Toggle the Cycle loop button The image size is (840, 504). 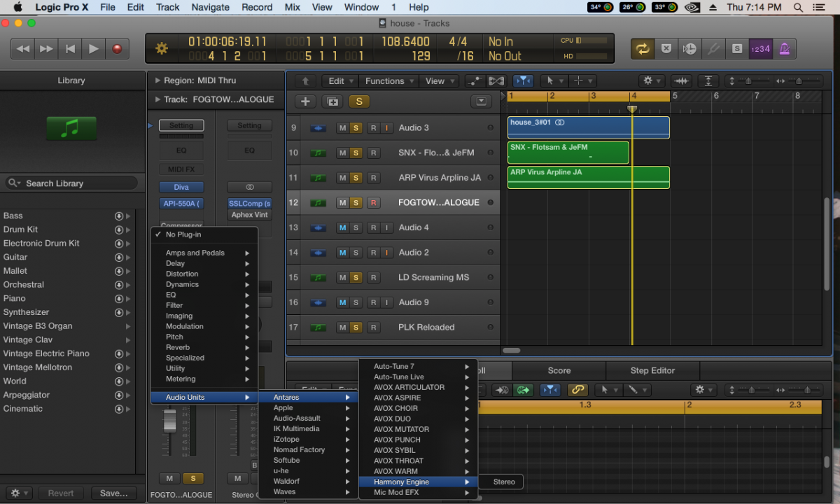pyautogui.click(x=641, y=49)
